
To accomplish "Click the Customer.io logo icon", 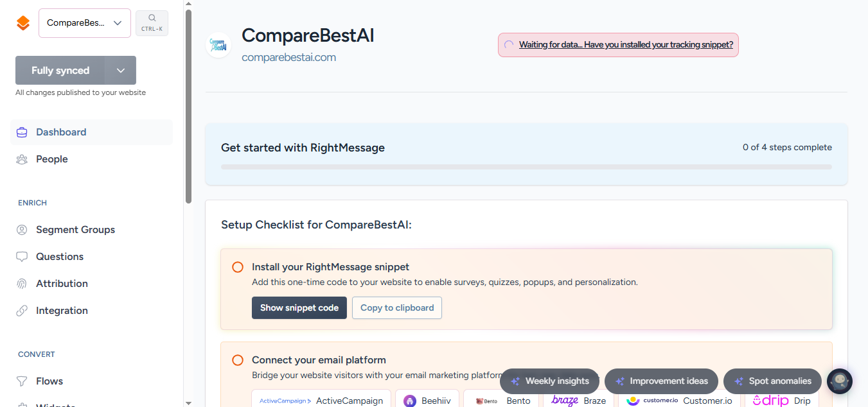I will [652, 401].
